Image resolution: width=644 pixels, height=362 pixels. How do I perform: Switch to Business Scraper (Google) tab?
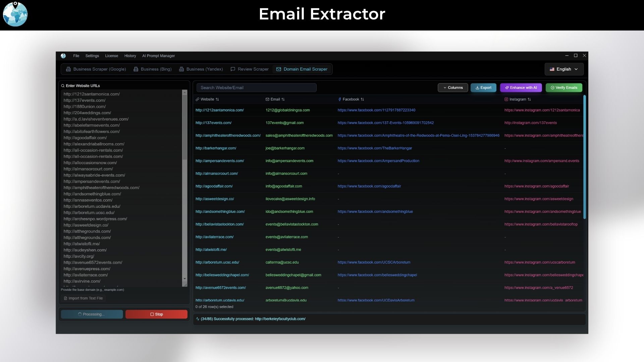[96, 69]
